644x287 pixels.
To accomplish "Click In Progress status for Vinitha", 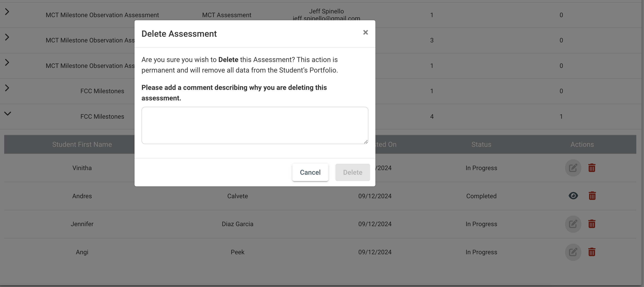I will (x=481, y=168).
